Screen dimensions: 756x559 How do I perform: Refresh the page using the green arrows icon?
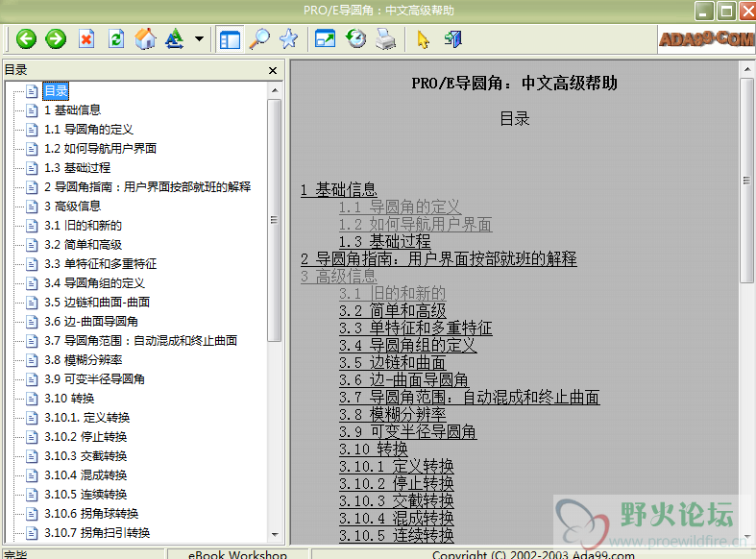click(116, 39)
